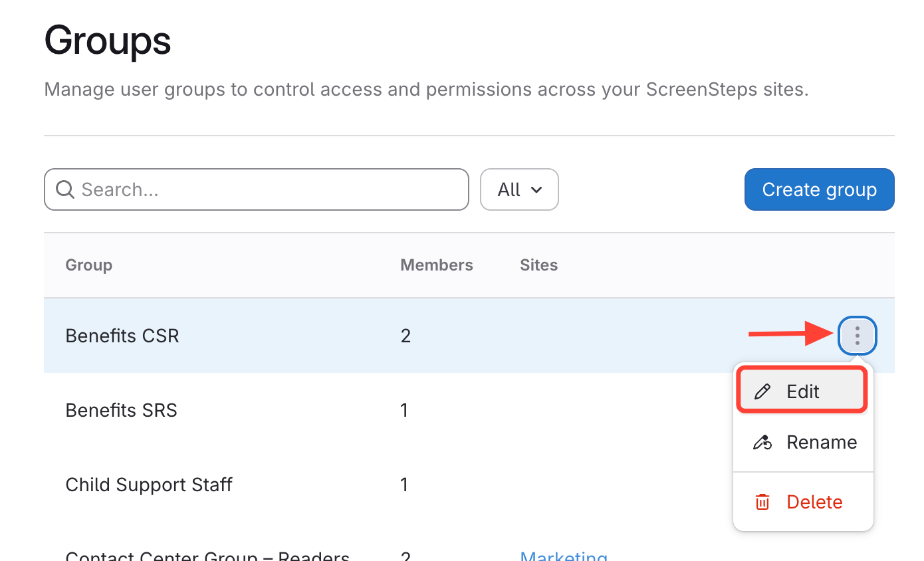Viewport: 924px width, 561px height.
Task: Click the chevron arrow on All filter
Action: (536, 190)
